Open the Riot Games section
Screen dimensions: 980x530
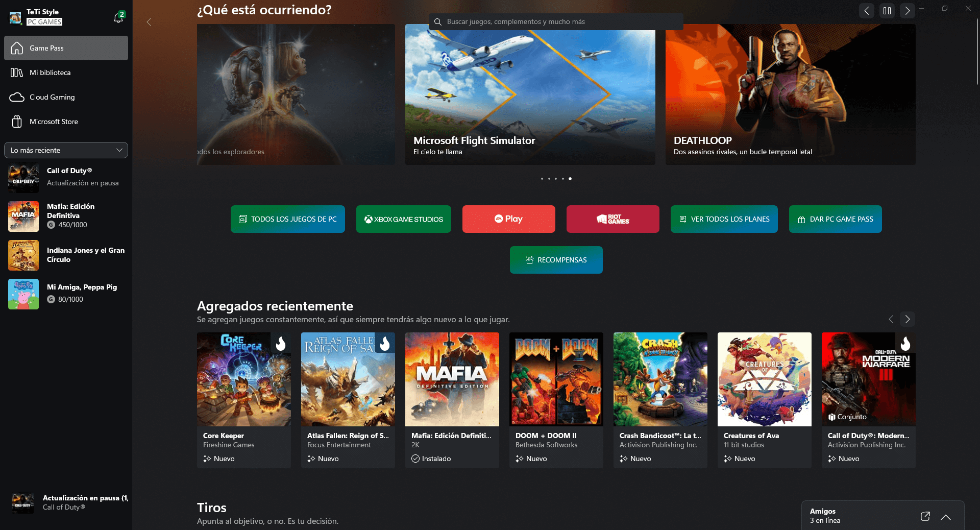tap(612, 219)
